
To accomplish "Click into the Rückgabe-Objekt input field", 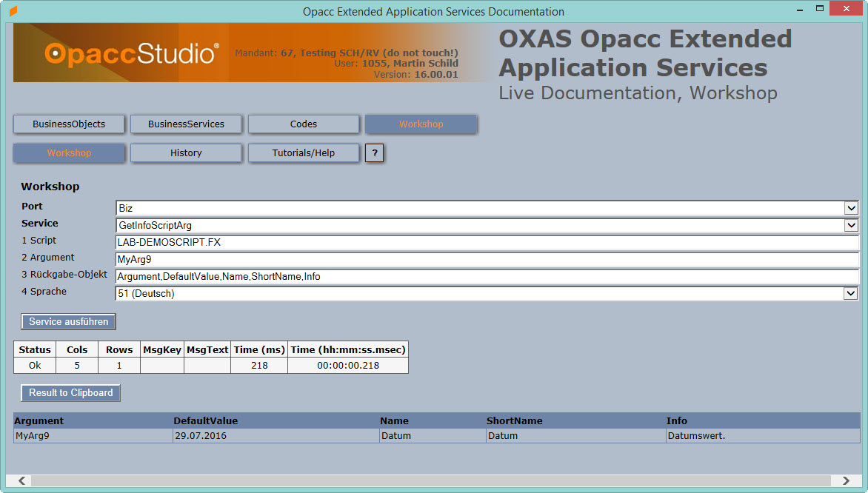I will click(x=487, y=276).
